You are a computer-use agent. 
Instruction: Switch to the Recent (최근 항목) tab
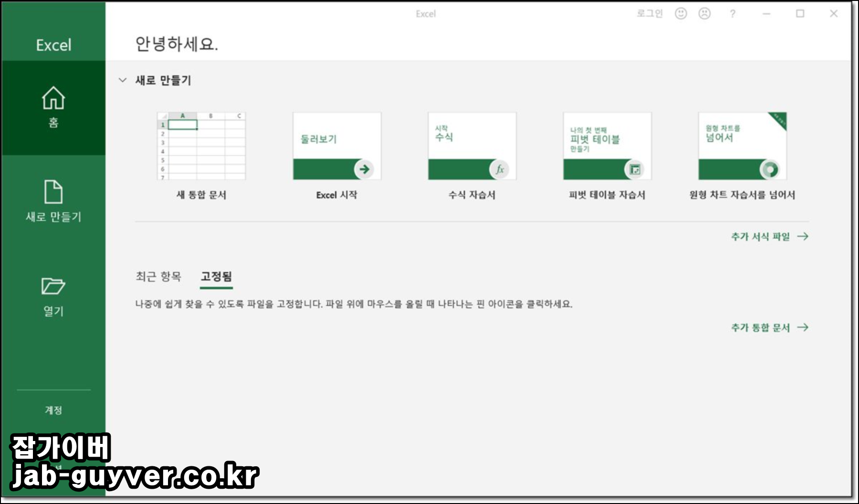pyautogui.click(x=158, y=276)
